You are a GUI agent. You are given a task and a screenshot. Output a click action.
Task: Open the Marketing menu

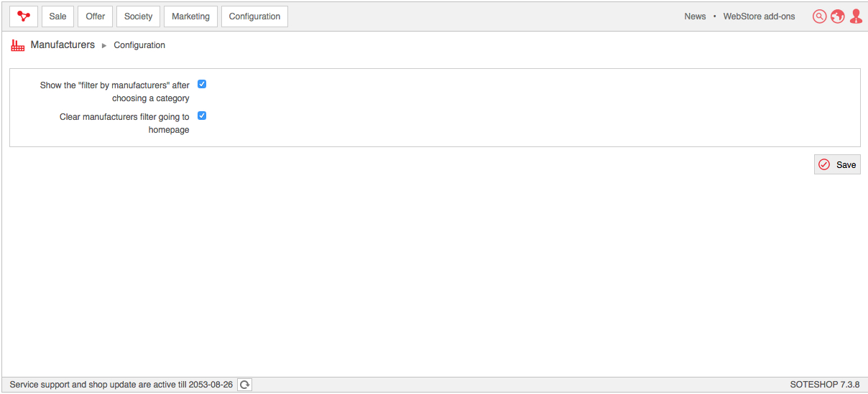pyautogui.click(x=191, y=17)
